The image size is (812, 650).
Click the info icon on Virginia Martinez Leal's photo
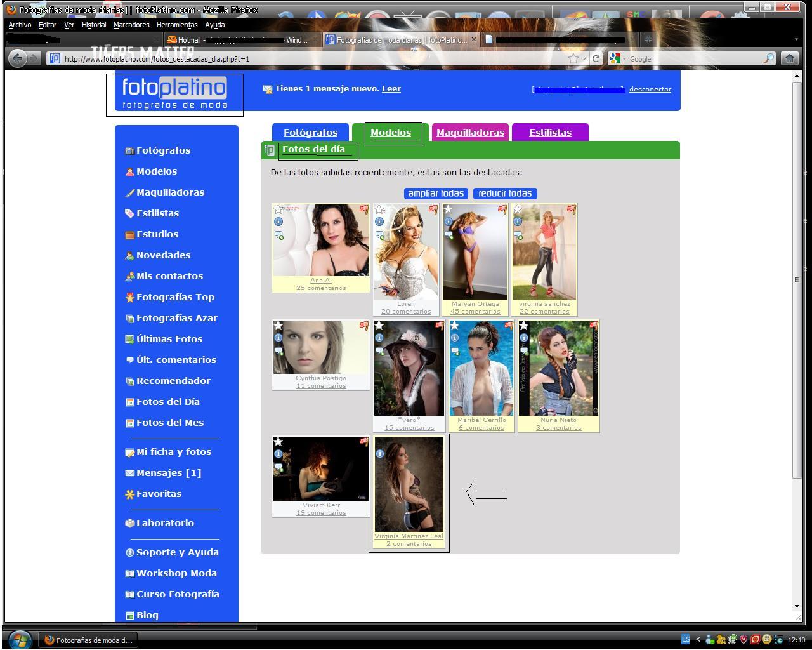click(x=379, y=454)
